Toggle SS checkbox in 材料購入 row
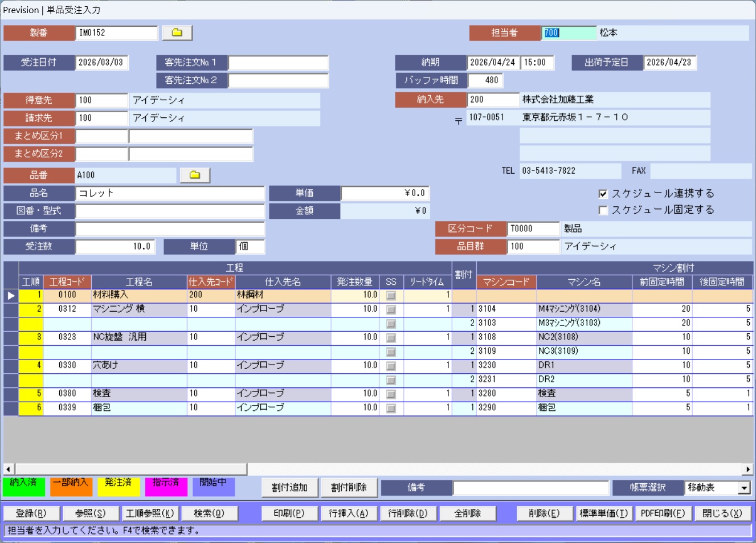This screenshot has height=543, width=756. click(391, 296)
